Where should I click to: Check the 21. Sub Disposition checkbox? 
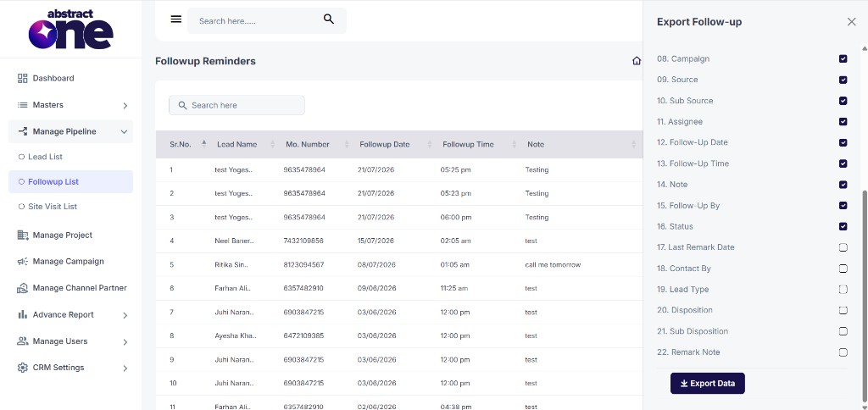843,331
